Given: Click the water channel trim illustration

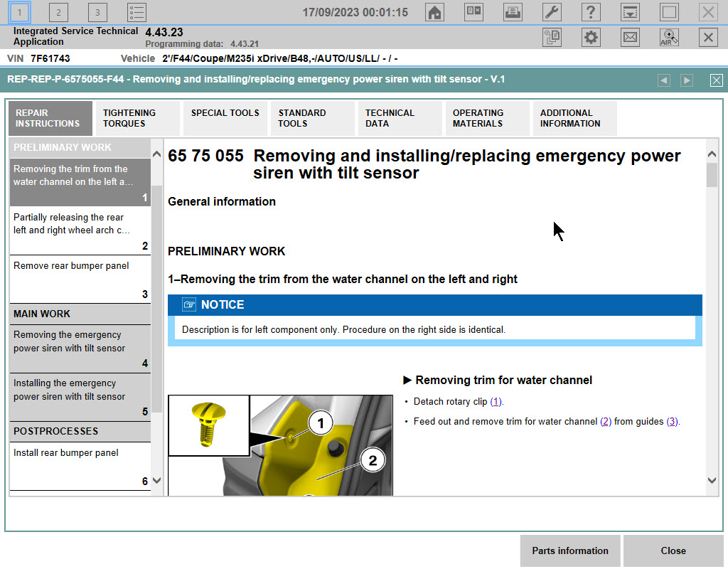Looking at the screenshot, I should click(x=280, y=445).
